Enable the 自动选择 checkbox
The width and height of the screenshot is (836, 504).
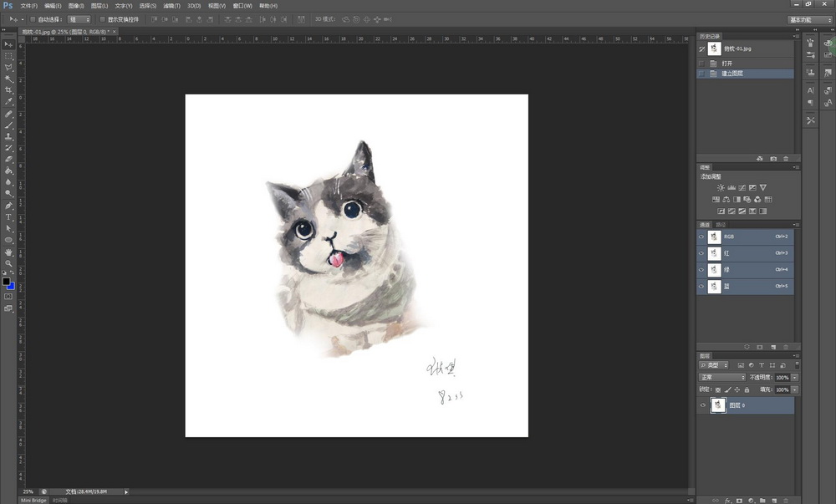[x=33, y=19]
